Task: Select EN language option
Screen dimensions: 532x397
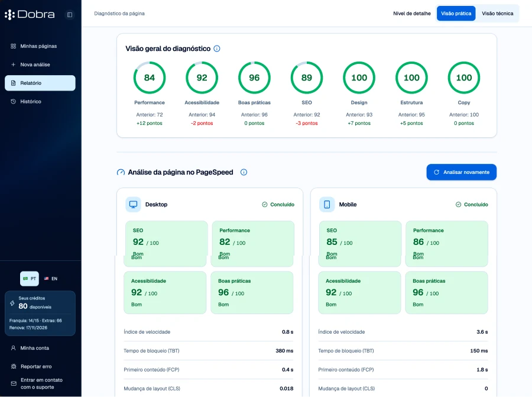Action: pos(51,279)
